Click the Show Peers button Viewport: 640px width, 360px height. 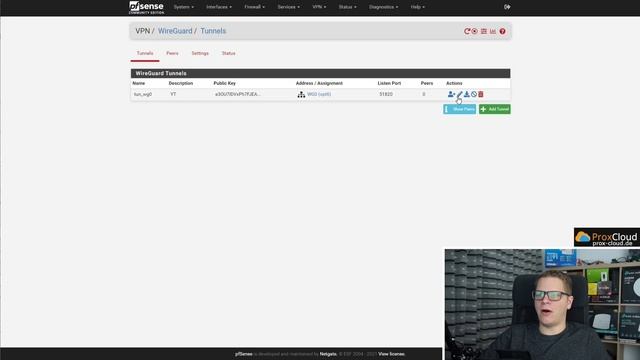click(x=460, y=109)
